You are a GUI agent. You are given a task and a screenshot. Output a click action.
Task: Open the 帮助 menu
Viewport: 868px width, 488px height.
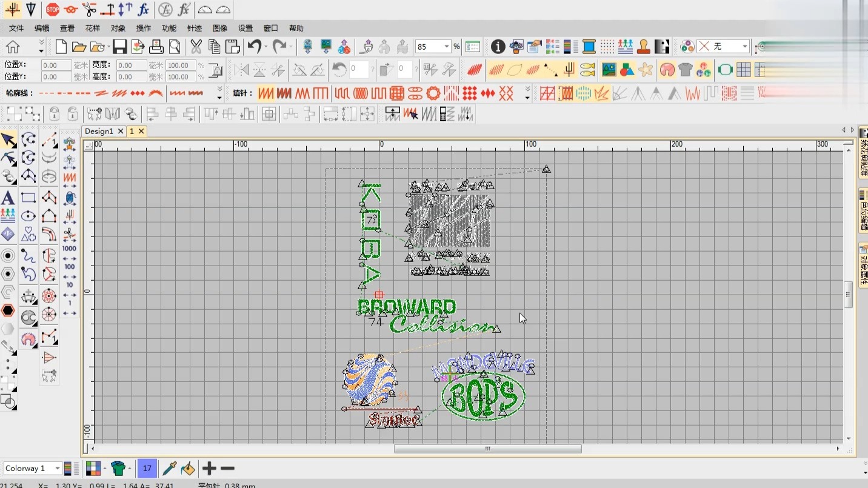[296, 28]
